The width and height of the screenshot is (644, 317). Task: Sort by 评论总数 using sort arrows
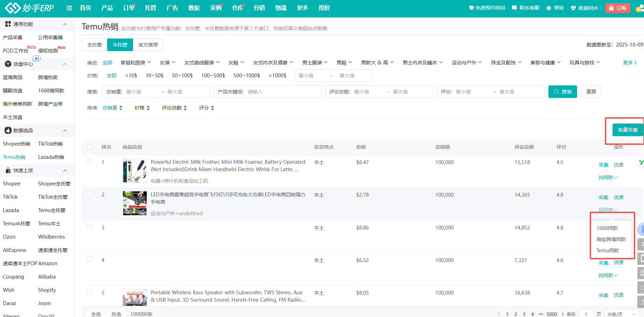(185, 108)
